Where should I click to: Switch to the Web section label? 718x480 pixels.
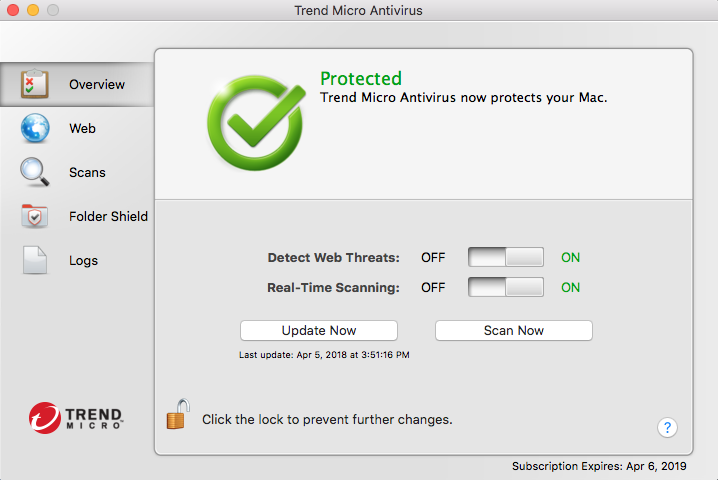(82, 129)
